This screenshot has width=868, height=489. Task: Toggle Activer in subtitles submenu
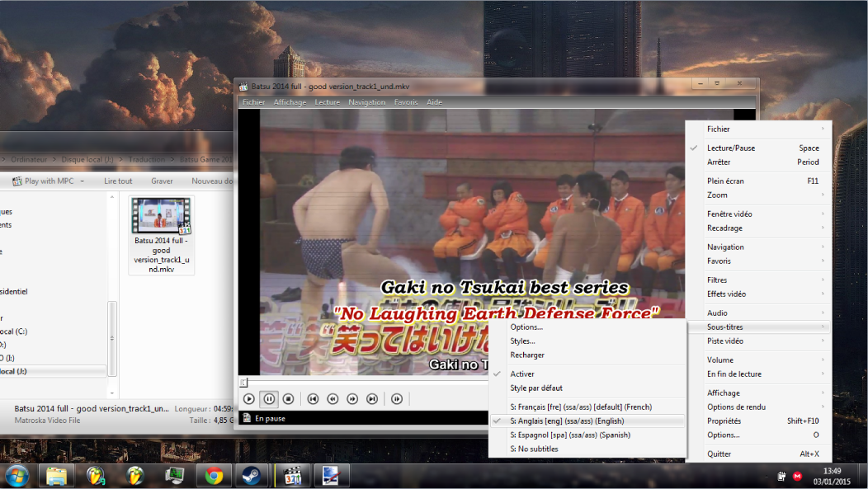[x=587, y=374]
